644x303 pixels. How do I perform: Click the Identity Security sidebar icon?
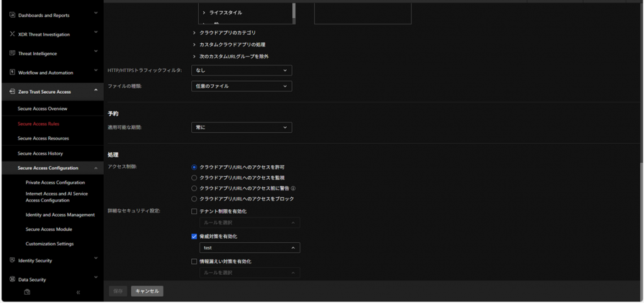coord(12,260)
